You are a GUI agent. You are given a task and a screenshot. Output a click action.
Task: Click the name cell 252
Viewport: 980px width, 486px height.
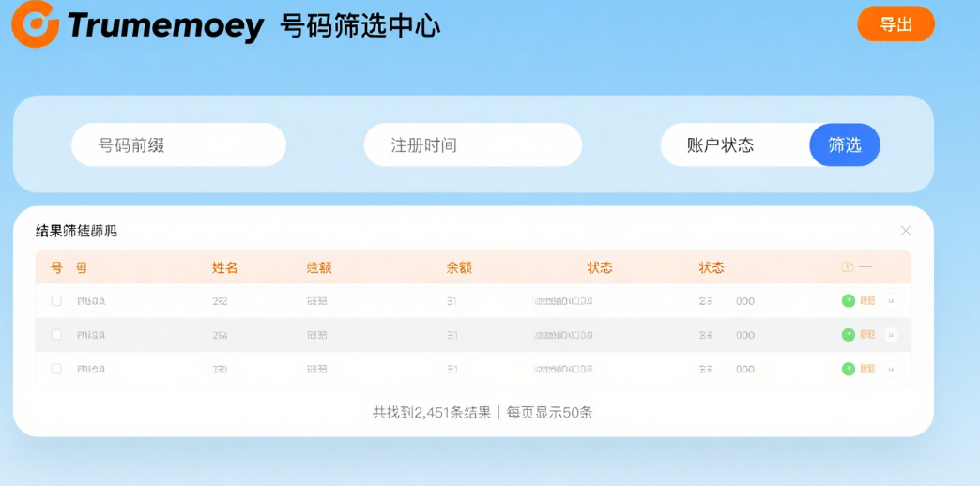220,301
